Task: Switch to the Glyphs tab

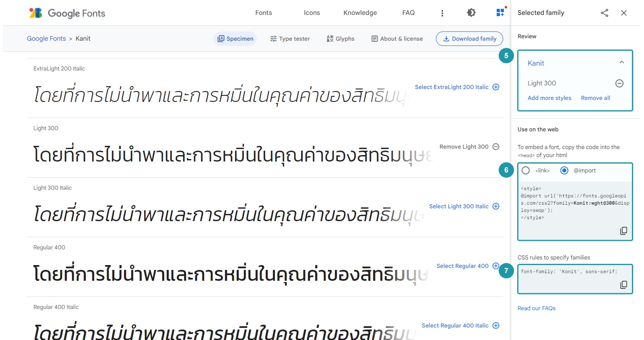Action: 341,39
